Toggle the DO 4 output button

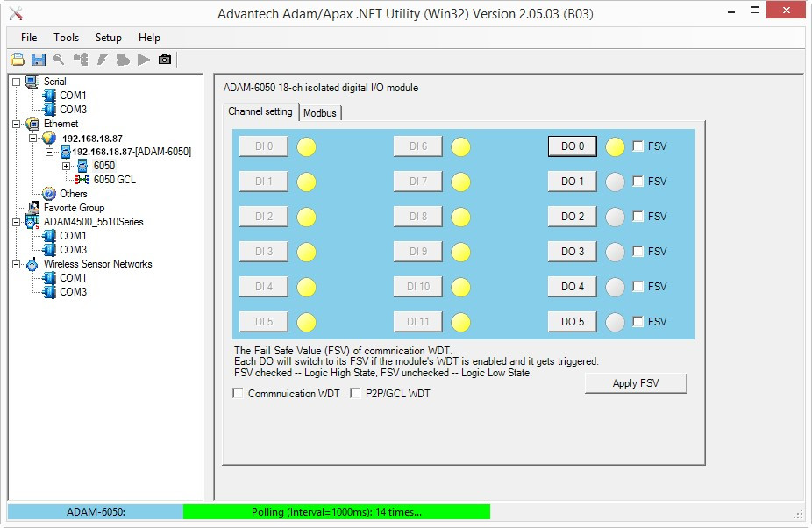(x=573, y=287)
